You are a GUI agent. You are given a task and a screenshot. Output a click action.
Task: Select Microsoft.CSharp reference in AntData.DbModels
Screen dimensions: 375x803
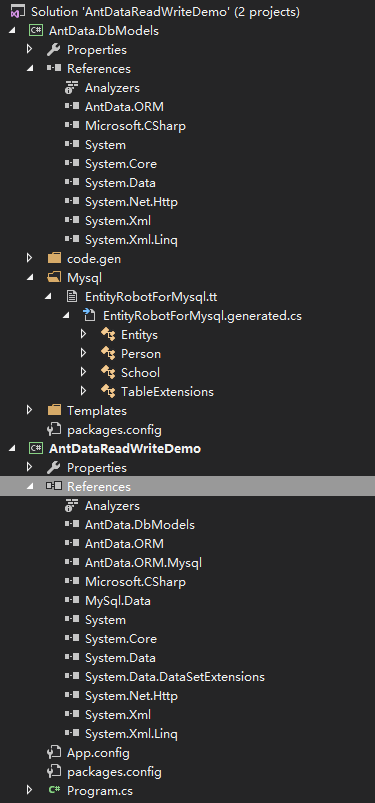[135, 126]
